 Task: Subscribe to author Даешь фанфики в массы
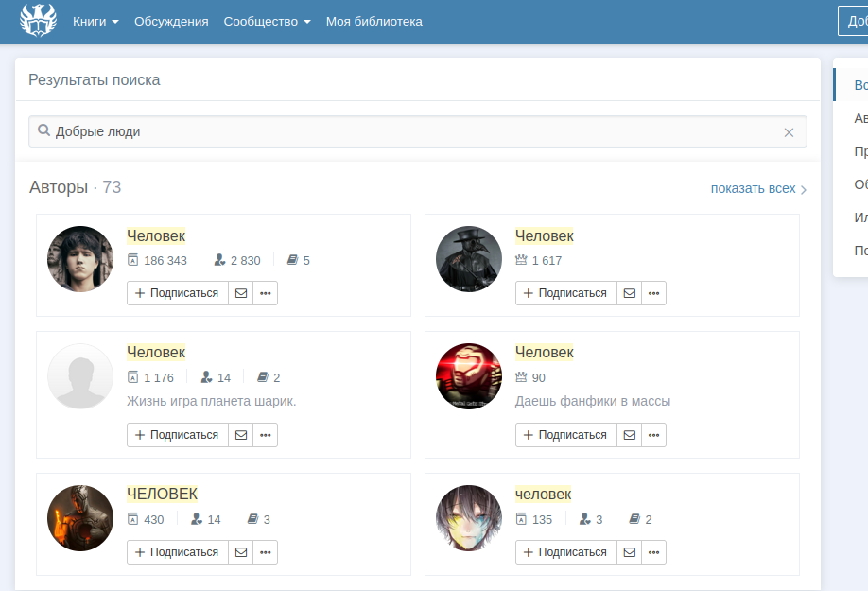pos(566,435)
